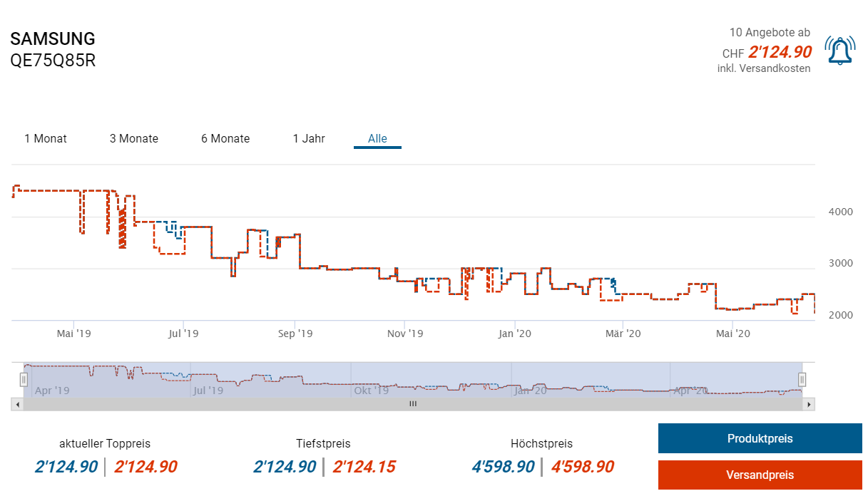Click the price alert bell icon
The height and width of the screenshot is (496, 868).
point(840,50)
